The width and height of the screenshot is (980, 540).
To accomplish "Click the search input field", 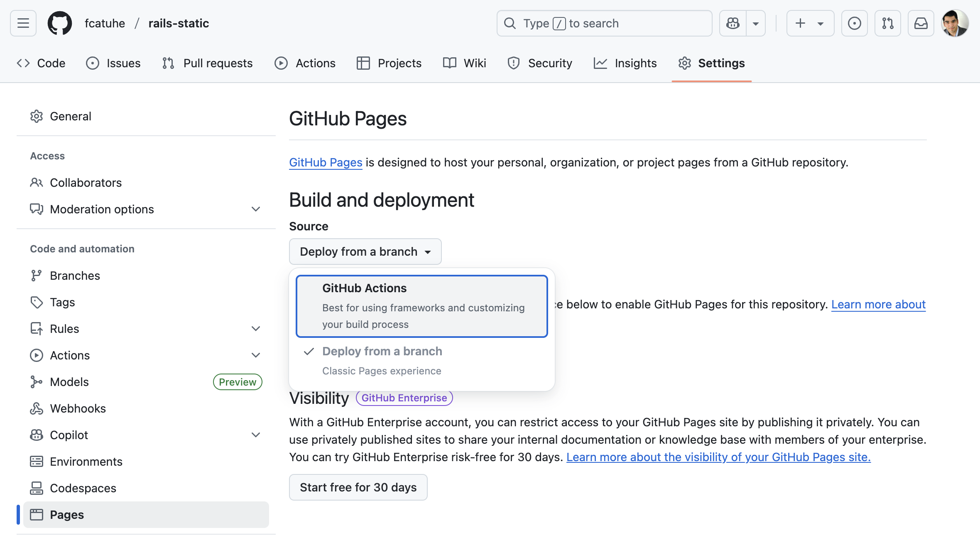I will pos(604,23).
